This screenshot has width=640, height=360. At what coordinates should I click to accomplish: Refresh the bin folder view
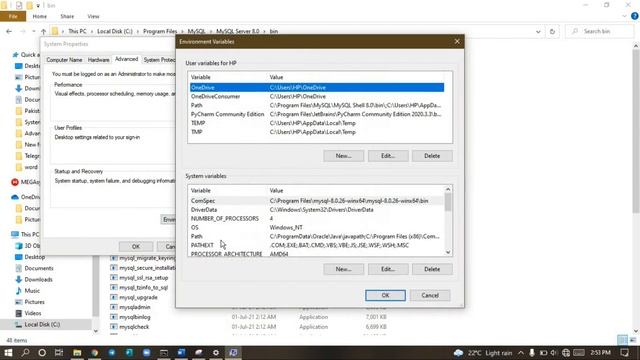coord(552,31)
